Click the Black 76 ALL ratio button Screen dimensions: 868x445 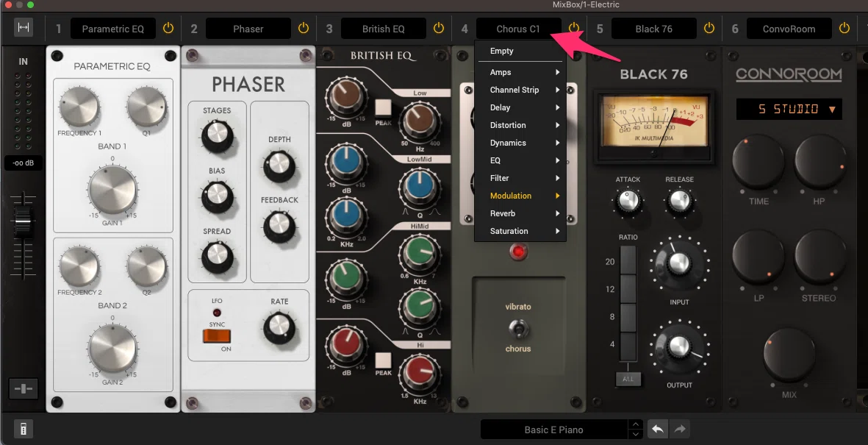[x=628, y=379]
